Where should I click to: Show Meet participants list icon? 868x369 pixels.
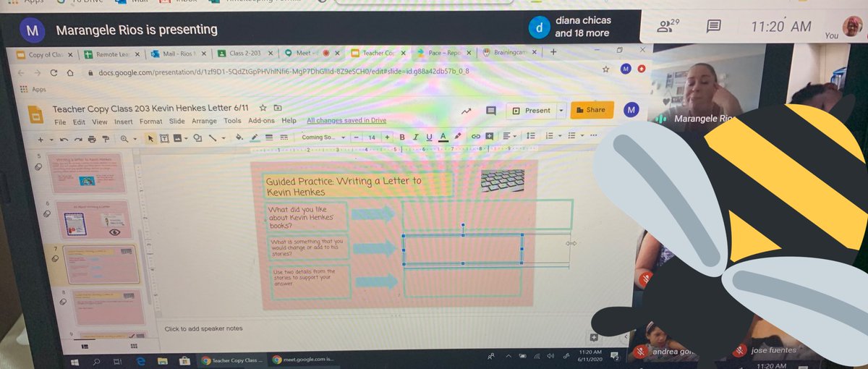click(665, 27)
